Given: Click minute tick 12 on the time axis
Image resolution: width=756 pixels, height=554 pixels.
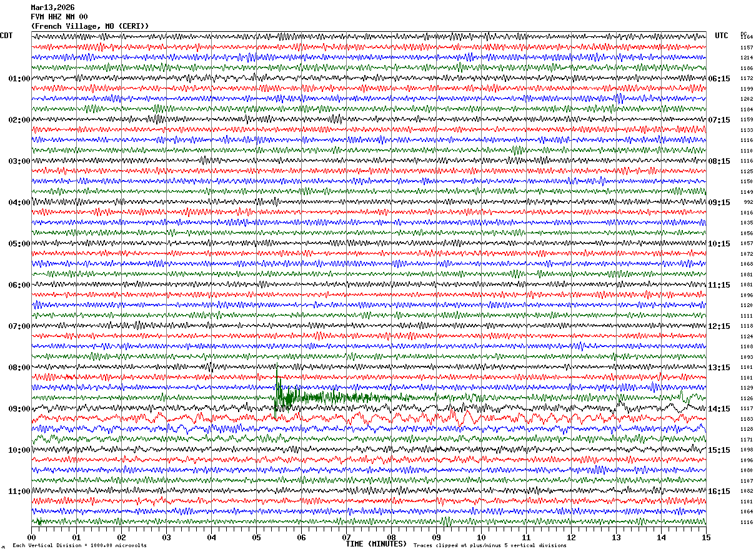Looking at the screenshot, I should 571,537.
